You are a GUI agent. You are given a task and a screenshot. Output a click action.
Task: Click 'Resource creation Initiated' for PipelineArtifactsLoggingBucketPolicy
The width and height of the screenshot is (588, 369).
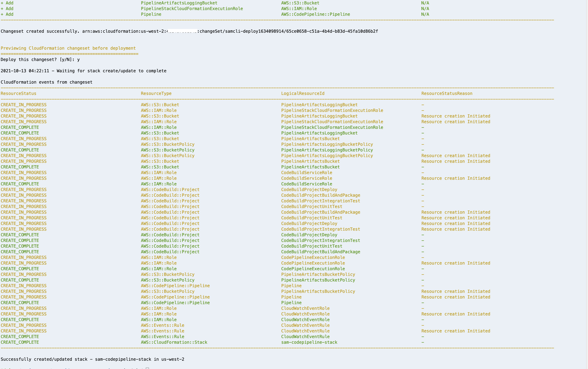tap(456, 156)
